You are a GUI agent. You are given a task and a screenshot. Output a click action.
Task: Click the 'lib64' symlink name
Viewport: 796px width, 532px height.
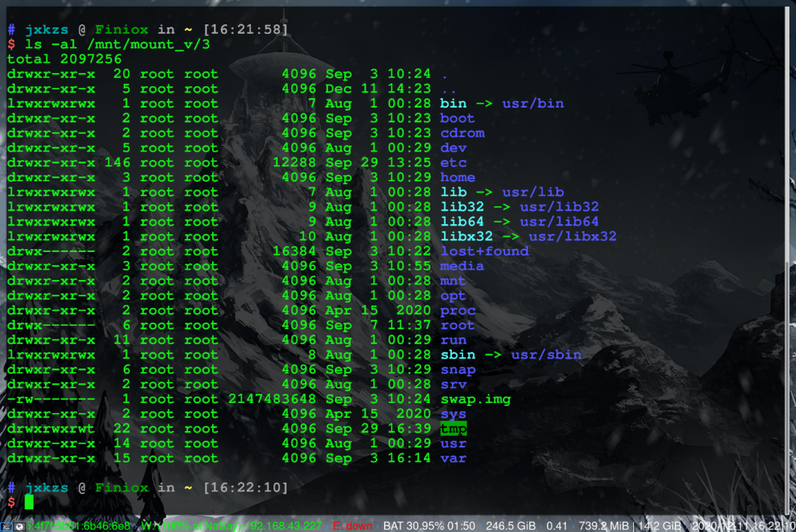462,221
